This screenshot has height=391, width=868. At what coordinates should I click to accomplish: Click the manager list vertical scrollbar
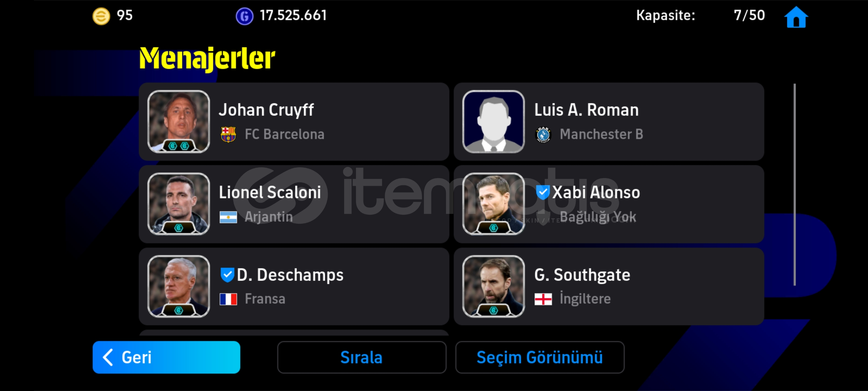point(795,185)
